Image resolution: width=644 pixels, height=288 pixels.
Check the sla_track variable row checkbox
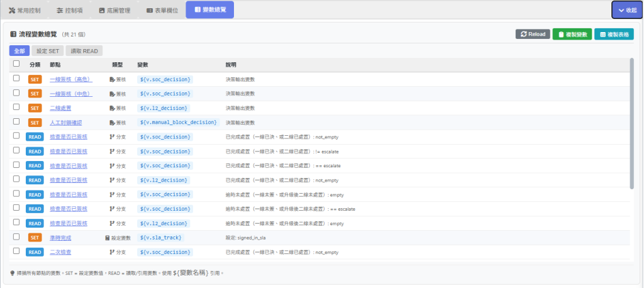[x=16, y=236]
